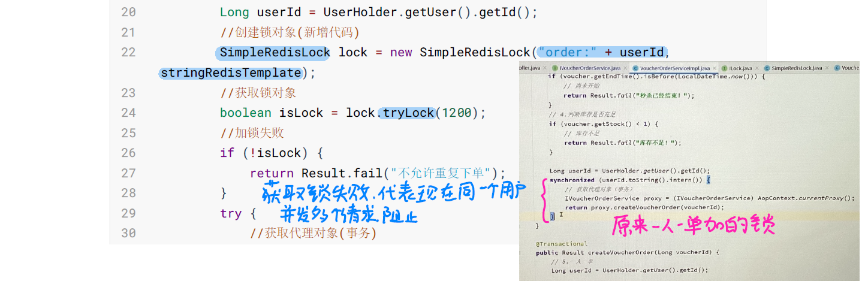This screenshot has height=281, width=868.
Task: Close the VoucherOrderServiceImpl.java tab
Action: click(715, 68)
